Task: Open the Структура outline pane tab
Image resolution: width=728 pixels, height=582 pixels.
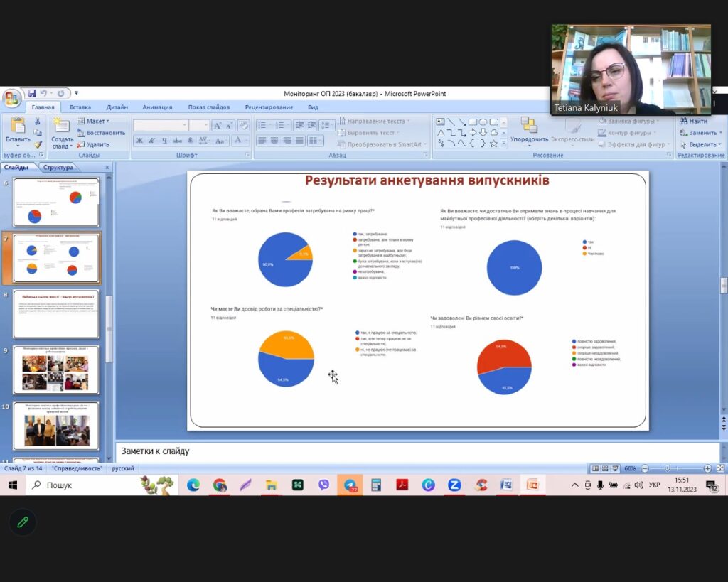Action: point(58,168)
